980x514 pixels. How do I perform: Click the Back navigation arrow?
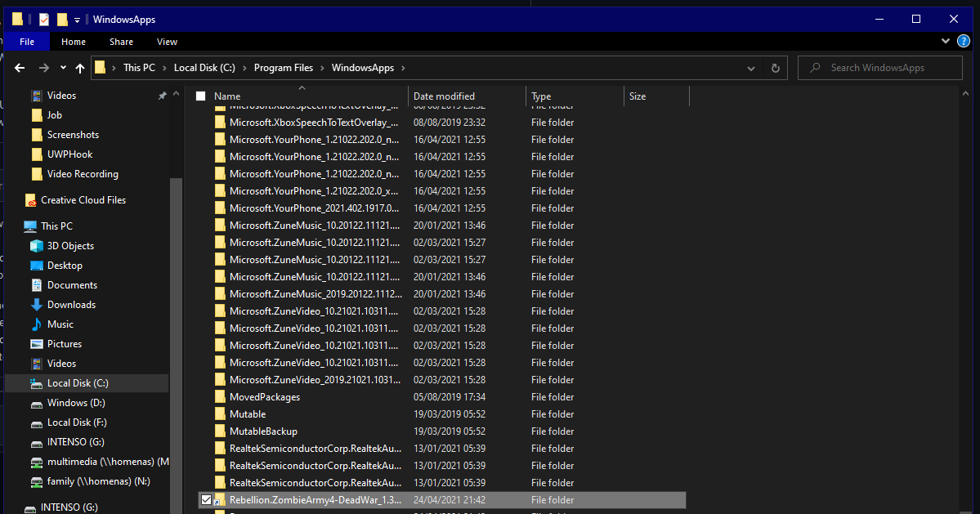point(20,68)
